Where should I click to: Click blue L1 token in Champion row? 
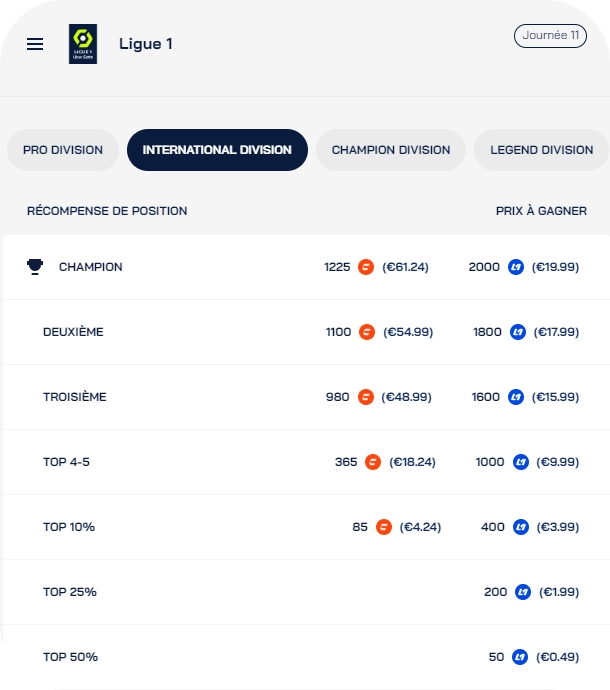(516, 267)
